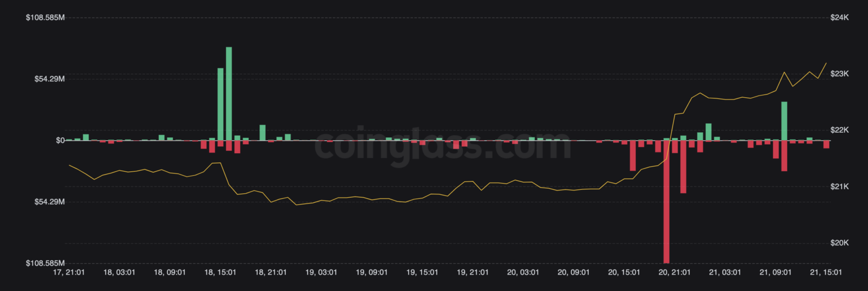Click the 17, 21:01 time label
Image resolution: width=868 pixels, height=291 pixels.
click(x=69, y=272)
